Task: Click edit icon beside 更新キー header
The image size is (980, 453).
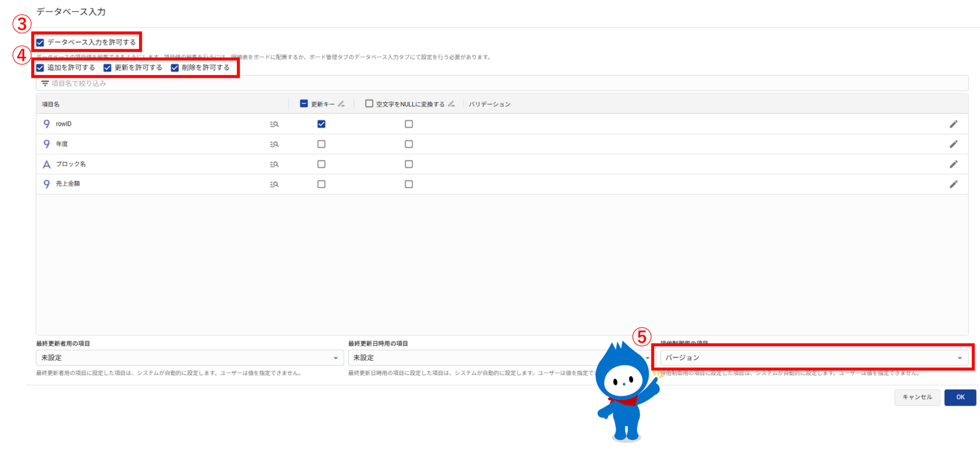Action: [341, 104]
